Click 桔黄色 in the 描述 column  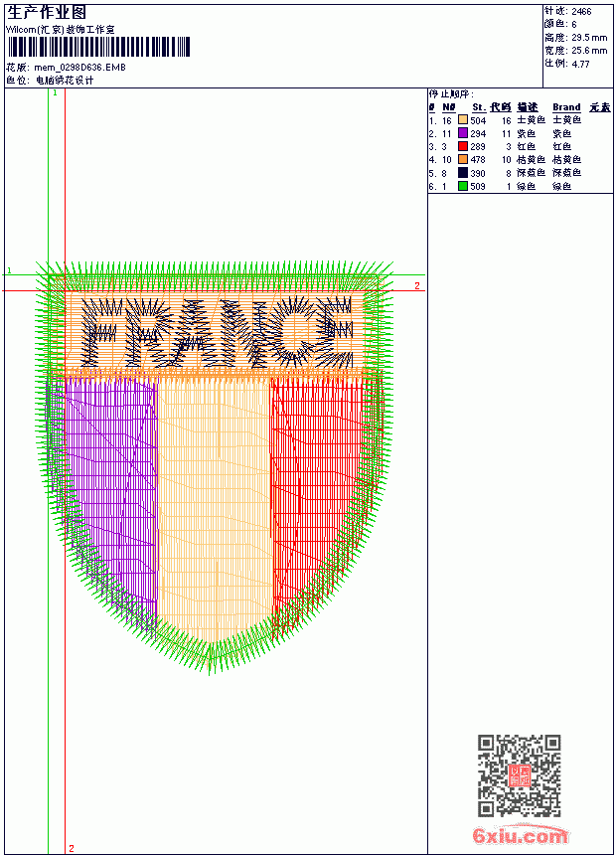(531, 159)
